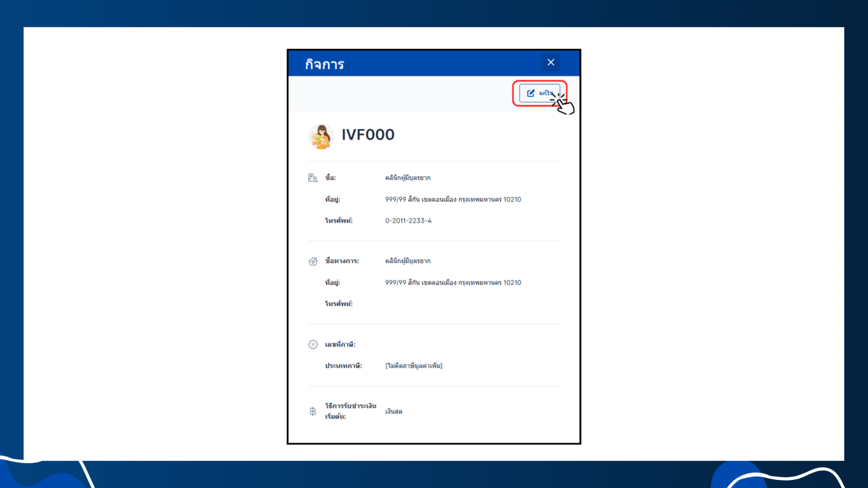868x488 pixels.
Task: Select the address in the ชื่อทางการ section
Action: pyautogui.click(x=453, y=283)
